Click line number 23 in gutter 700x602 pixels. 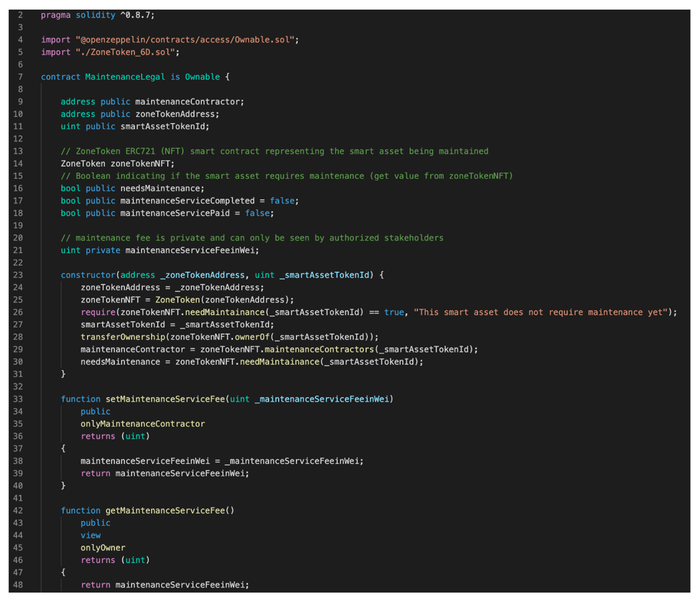(18, 275)
